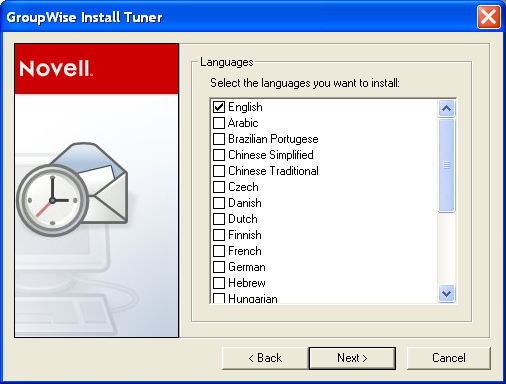Check the Chinese Traditional box

pyautogui.click(x=219, y=171)
